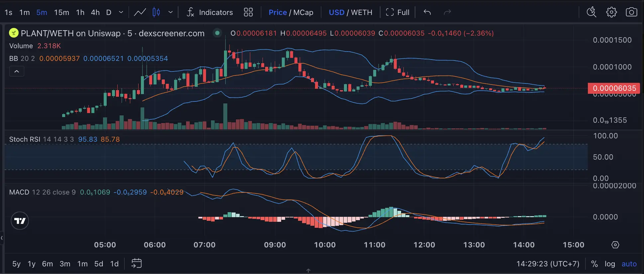Toggle Price display mode

click(x=277, y=13)
